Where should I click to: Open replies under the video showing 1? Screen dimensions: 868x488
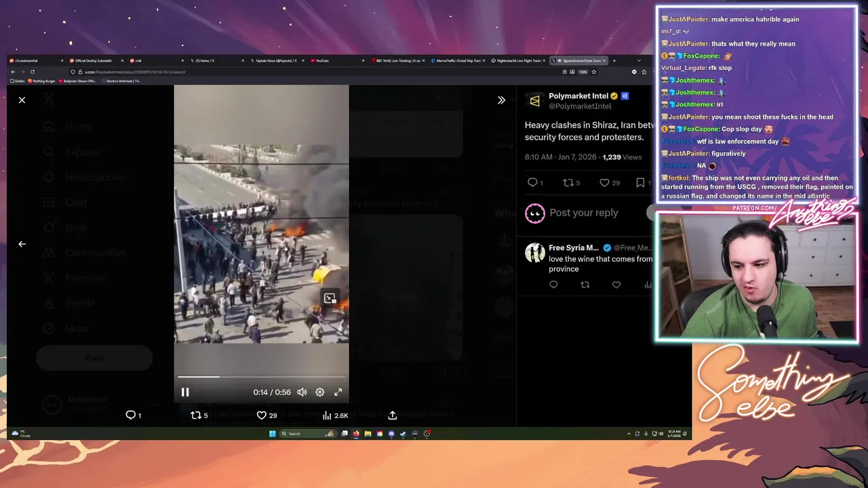click(134, 415)
